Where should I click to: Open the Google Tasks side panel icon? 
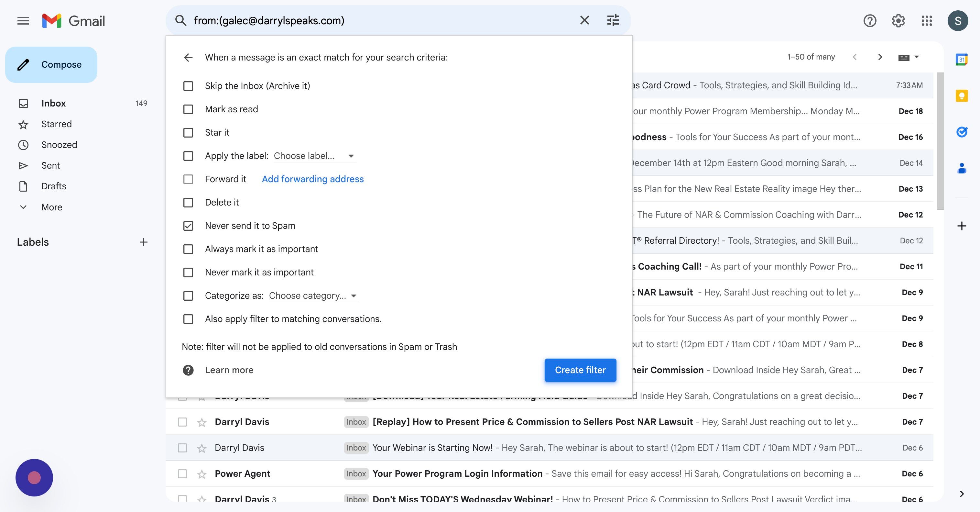coord(961,132)
